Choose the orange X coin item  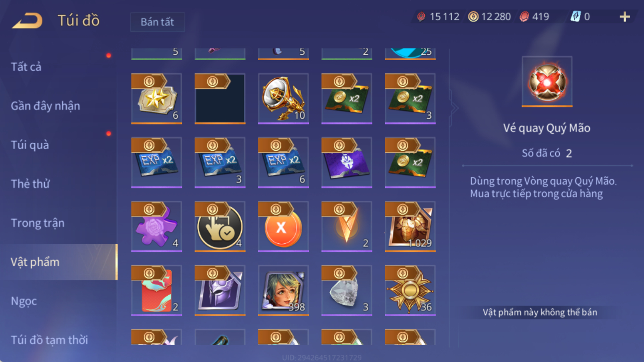coord(283,226)
